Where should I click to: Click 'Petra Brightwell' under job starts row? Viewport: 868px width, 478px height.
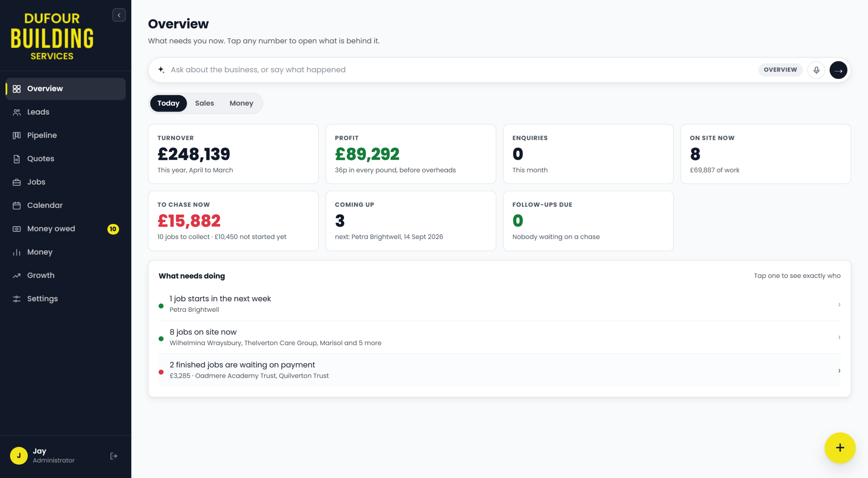tap(194, 310)
